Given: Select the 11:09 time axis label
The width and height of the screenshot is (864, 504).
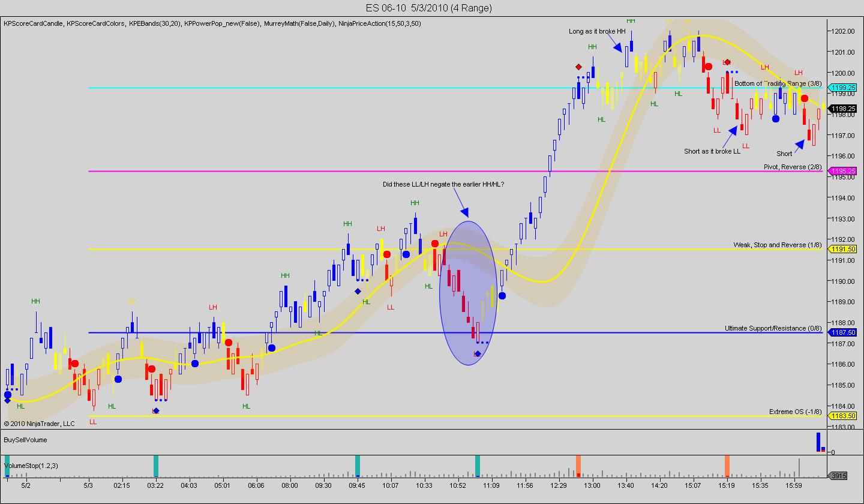Looking at the screenshot, I should click(x=491, y=485).
